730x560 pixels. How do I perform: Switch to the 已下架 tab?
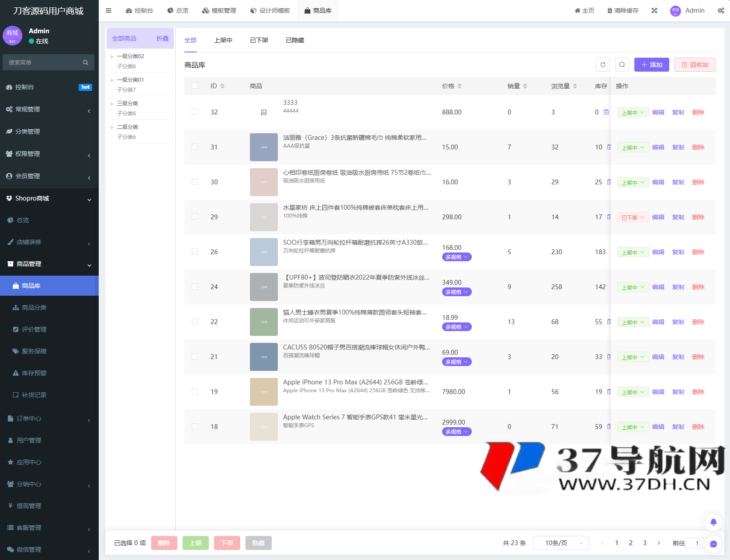coord(259,40)
